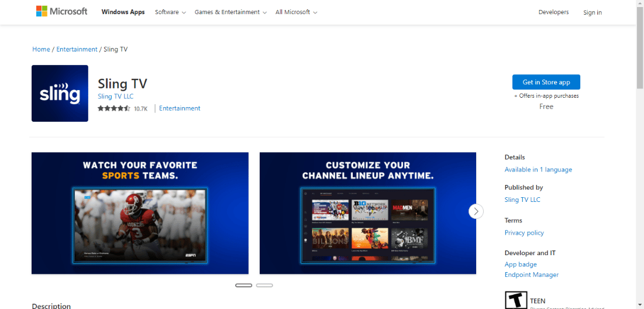Open the sports teams screenshot
This screenshot has height=309, width=644.
coord(140,213)
